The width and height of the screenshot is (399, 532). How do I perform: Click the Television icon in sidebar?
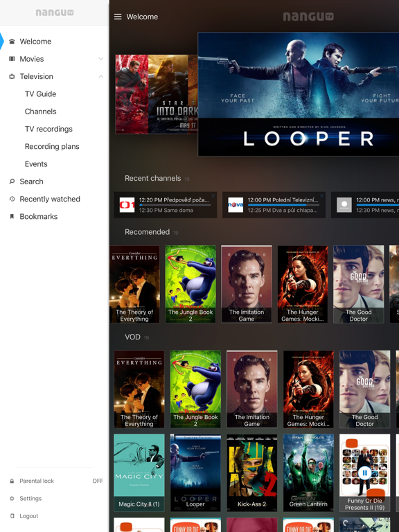click(12, 76)
